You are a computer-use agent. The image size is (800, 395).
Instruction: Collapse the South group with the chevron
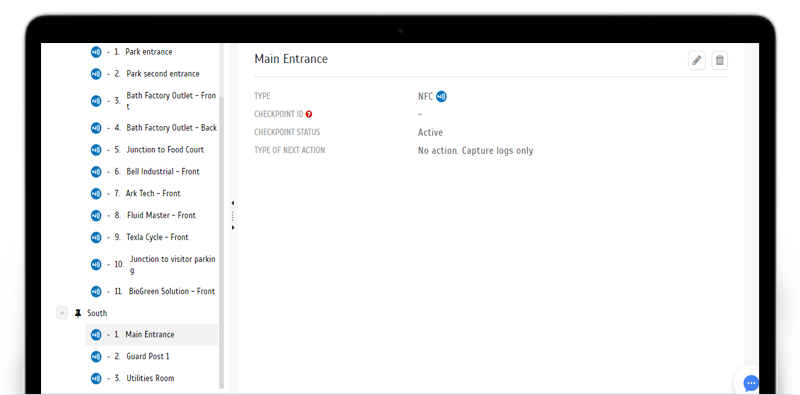(62, 313)
